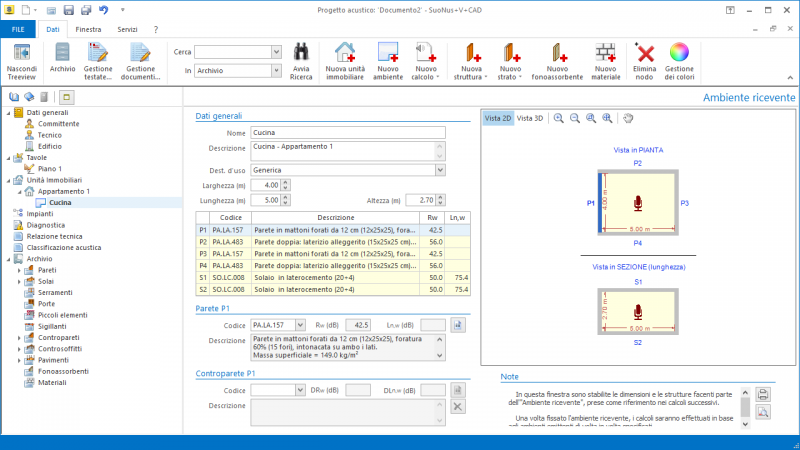The height and width of the screenshot is (450, 800).
Task: Add Nuova unità immobiliare
Action: (x=345, y=61)
